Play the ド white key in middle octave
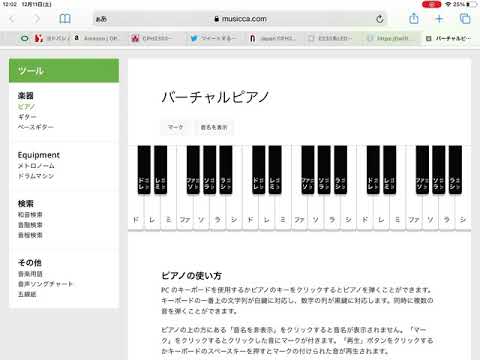Viewport: 480px width, 360px height. [x=250, y=213]
